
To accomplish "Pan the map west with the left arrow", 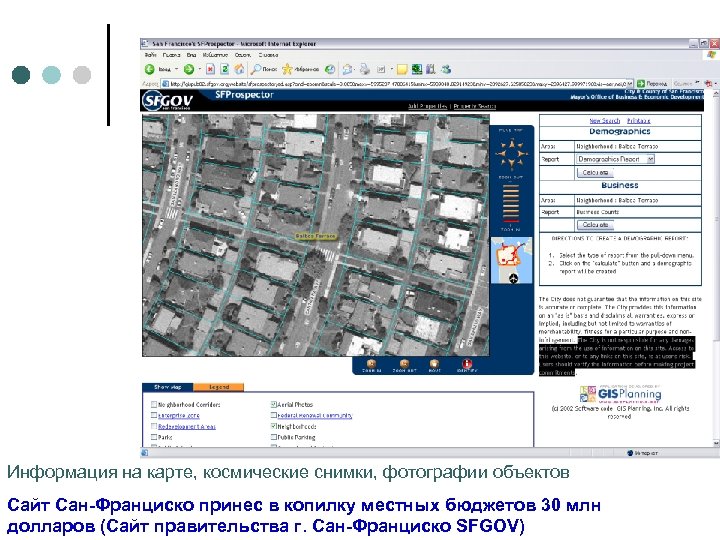I will (x=501, y=154).
